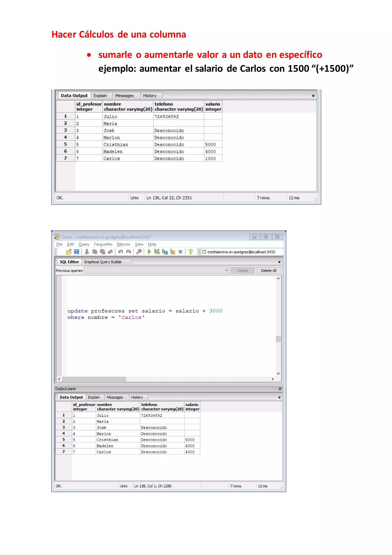Click Madelen name cell in upper table
Screen dimensions: 392x555
[128, 151]
